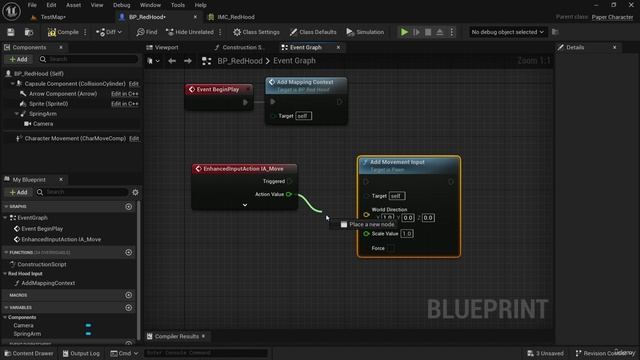Screen dimensions: 640x360
Task: Toggle Hide Unrelated nodes
Action: [x=190, y=32]
